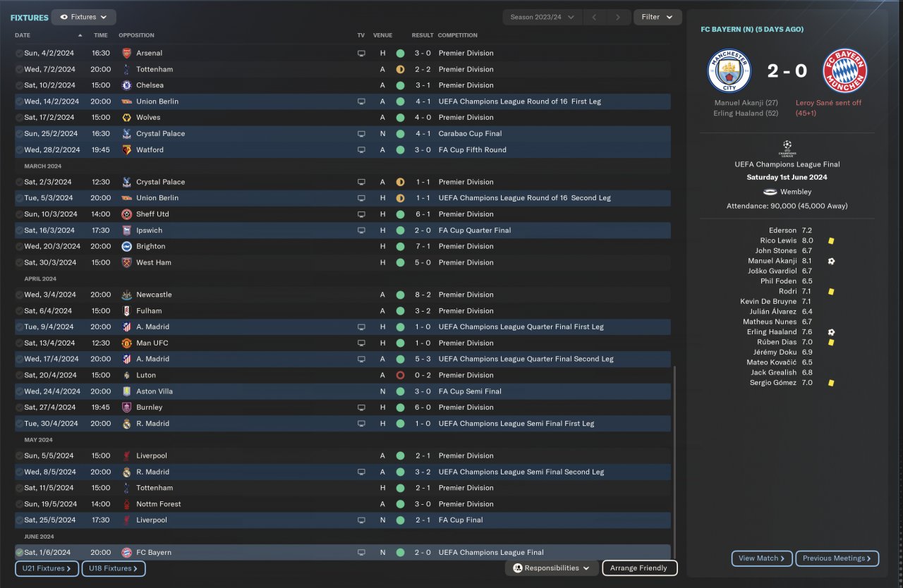Click the large Manchester City crest
Viewport: 903px width, 588px height.
(x=729, y=71)
